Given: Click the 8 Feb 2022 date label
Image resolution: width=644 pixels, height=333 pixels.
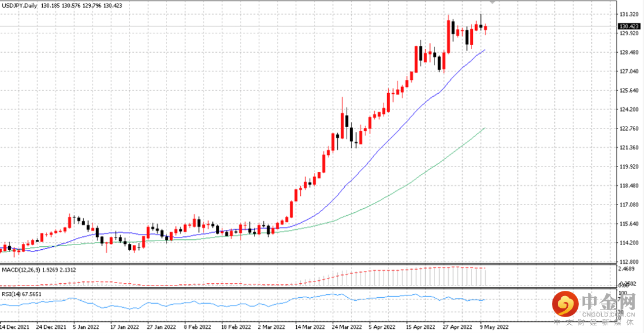Looking at the screenshot, I should pos(199,327).
